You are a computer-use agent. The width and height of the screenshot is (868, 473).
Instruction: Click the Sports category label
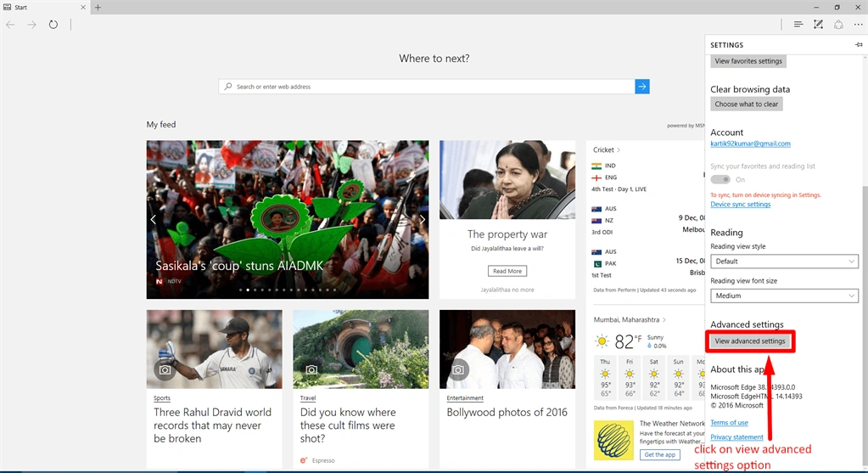point(162,398)
